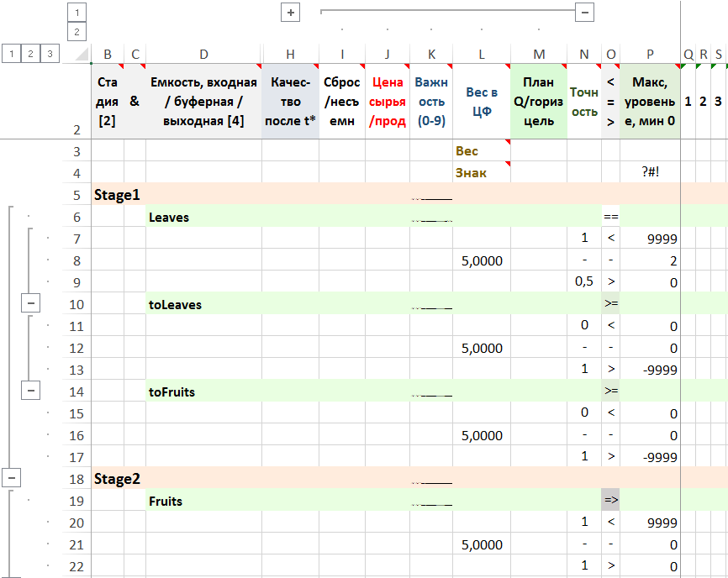
Task: Select the Stage2 cell
Action: [x=117, y=479]
